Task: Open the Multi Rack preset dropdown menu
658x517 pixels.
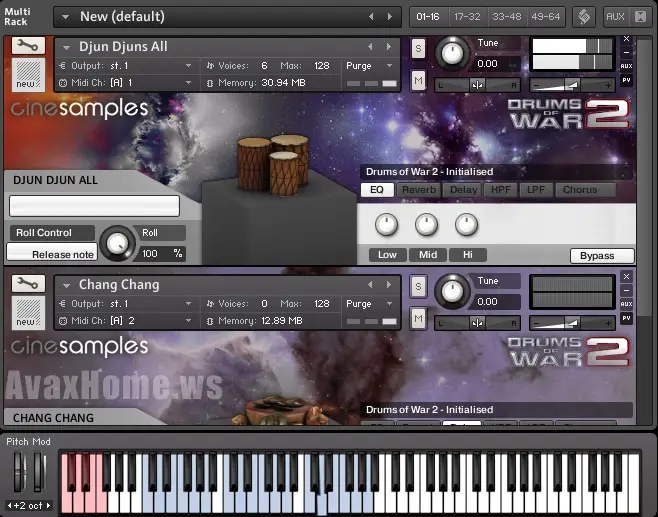Action: [x=65, y=17]
